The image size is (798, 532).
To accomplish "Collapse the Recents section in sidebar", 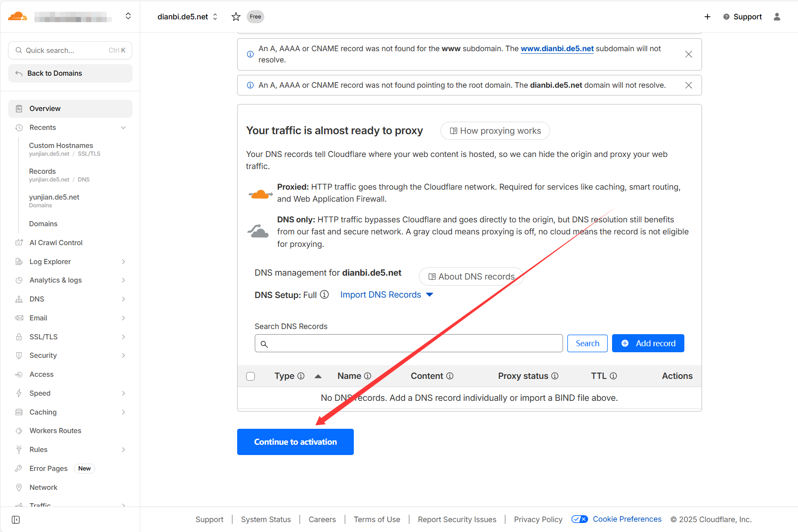I will [123, 128].
